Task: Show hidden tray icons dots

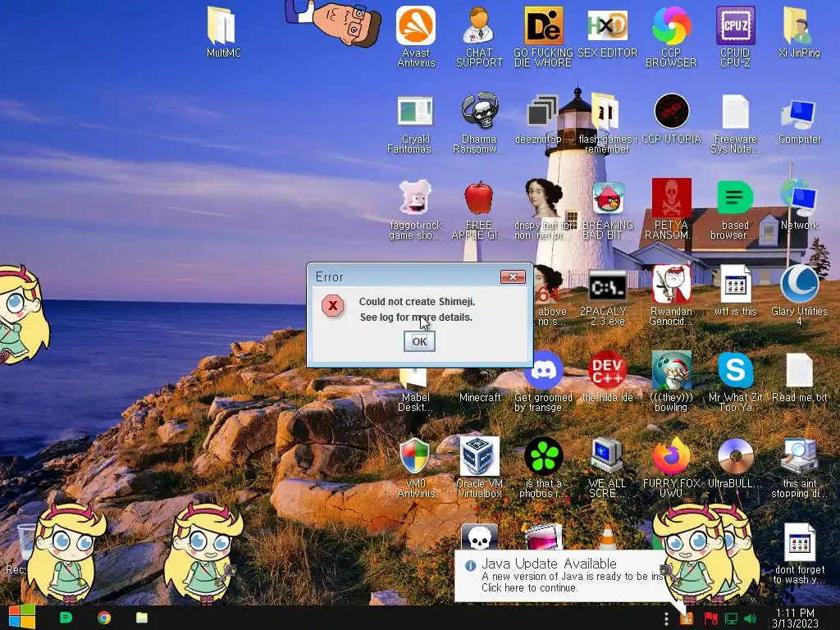Action: (666, 619)
